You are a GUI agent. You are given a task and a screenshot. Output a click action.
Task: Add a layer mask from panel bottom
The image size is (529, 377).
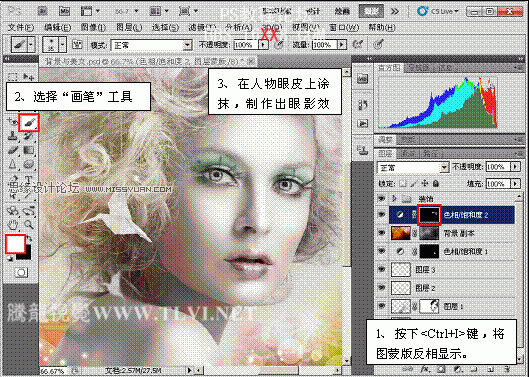tap(441, 369)
